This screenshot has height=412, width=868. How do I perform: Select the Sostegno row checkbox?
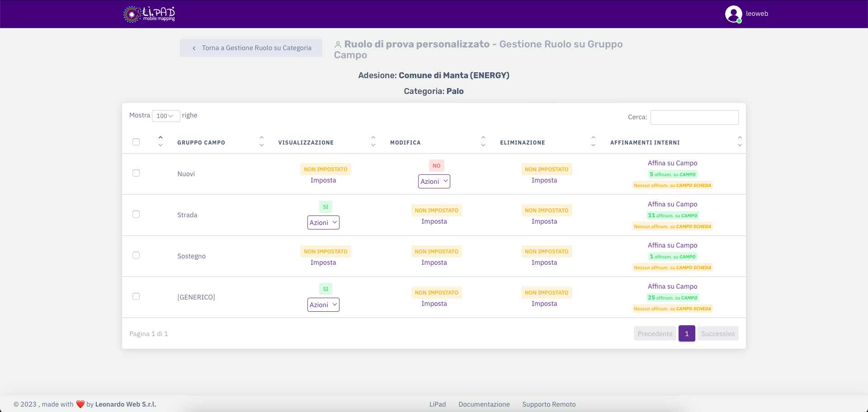pos(136,255)
